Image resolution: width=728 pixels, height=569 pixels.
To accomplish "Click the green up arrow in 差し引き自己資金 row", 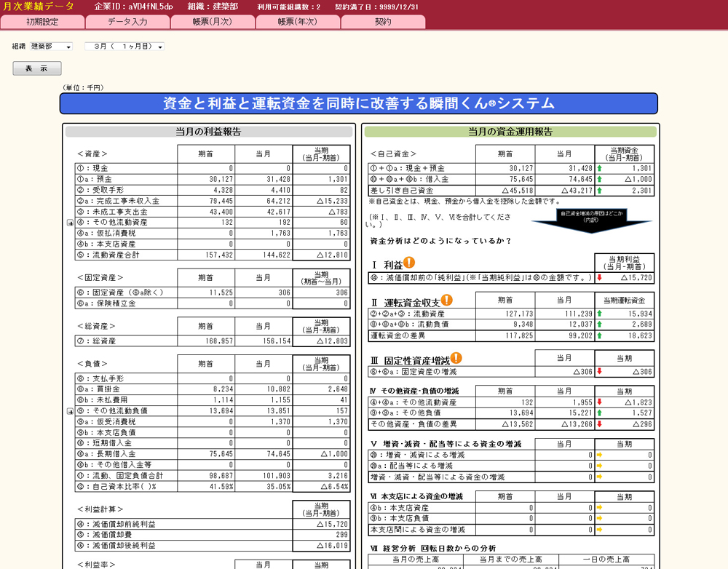I will (599, 191).
